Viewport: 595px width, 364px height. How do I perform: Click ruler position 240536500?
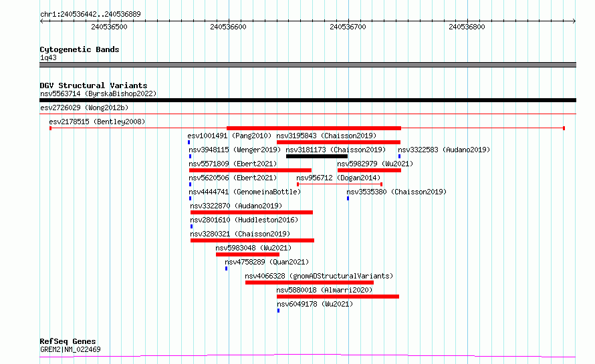(109, 27)
